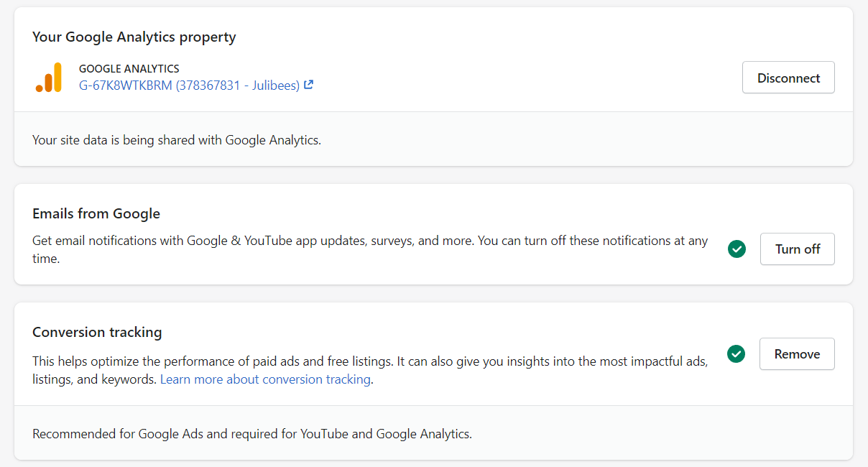Click green checkmark in Conversion tracking
Viewport: 868px width, 467px height.
[736, 353]
